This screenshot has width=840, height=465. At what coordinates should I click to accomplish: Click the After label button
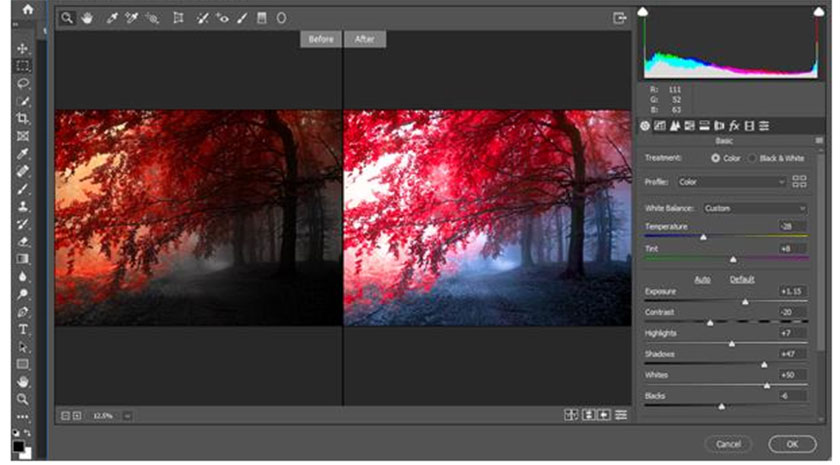365,39
